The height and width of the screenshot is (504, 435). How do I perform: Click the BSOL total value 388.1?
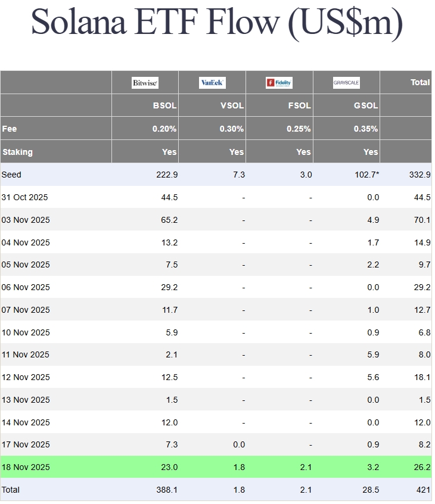pos(167,490)
